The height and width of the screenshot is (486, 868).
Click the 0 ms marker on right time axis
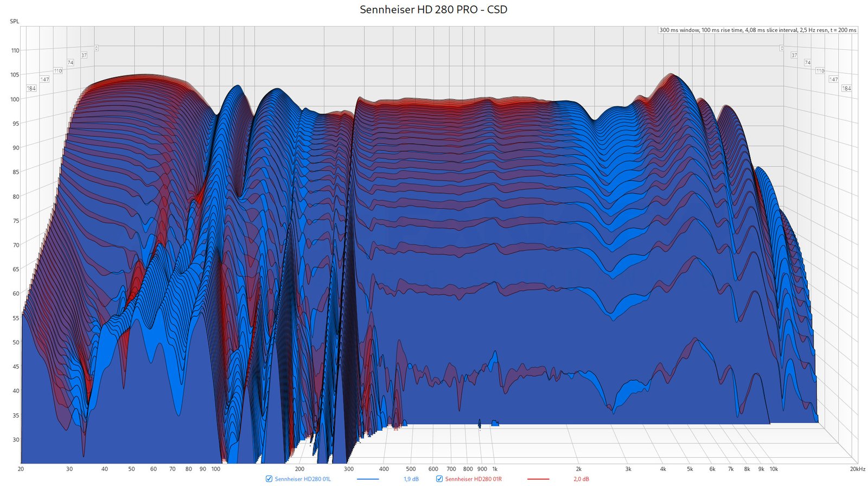coord(782,48)
